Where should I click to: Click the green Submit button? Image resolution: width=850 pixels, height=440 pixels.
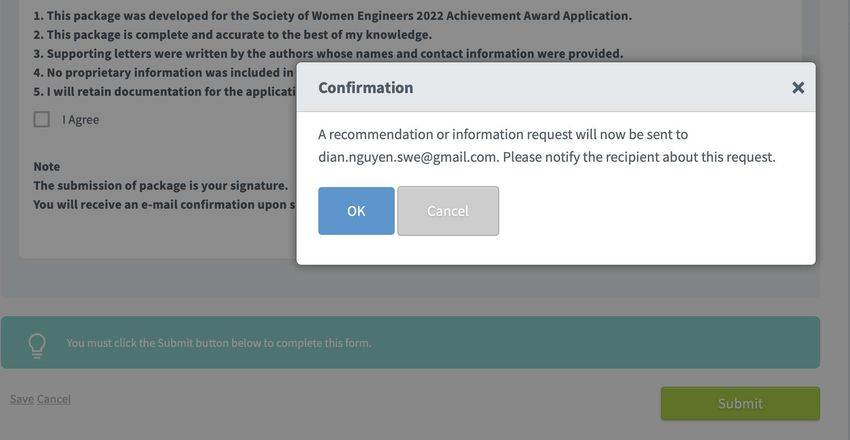click(x=740, y=403)
